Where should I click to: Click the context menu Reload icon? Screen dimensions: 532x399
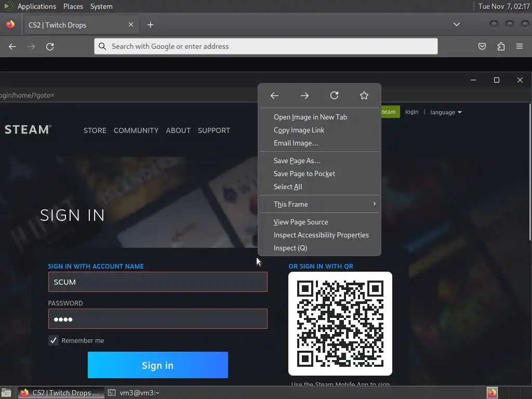click(x=334, y=96)
